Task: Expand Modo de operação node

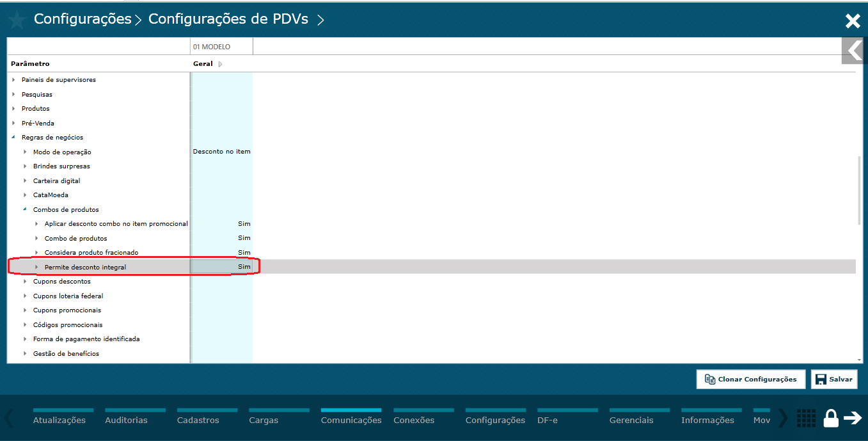Action: pos(25,152)
